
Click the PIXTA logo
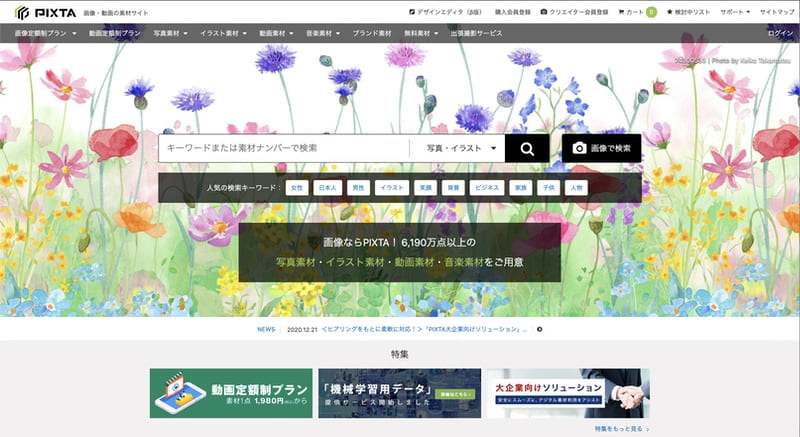tap(45, 12)
